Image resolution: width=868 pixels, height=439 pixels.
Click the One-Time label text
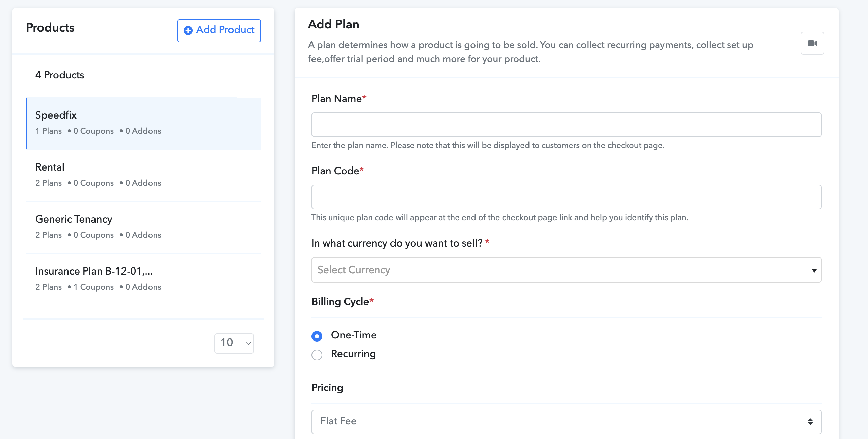click(x=354, y=335)
